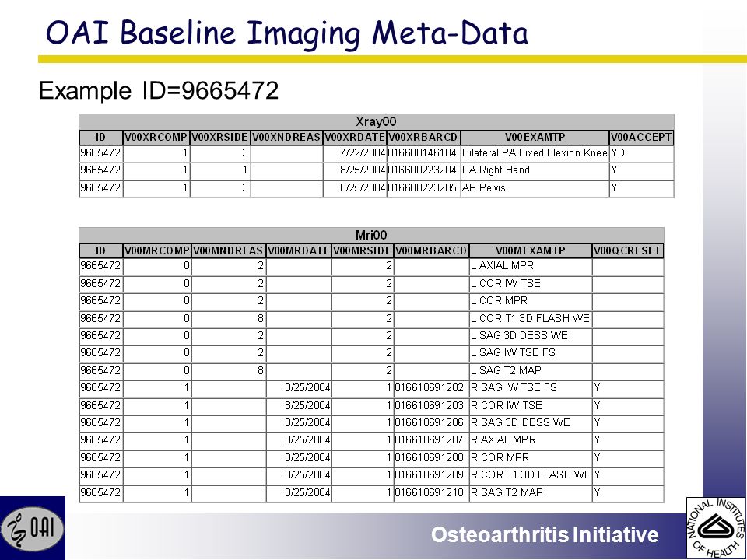
Task: Click the 'L COR T1 3D FLASH WE' cell
Action: pos(531,319)
